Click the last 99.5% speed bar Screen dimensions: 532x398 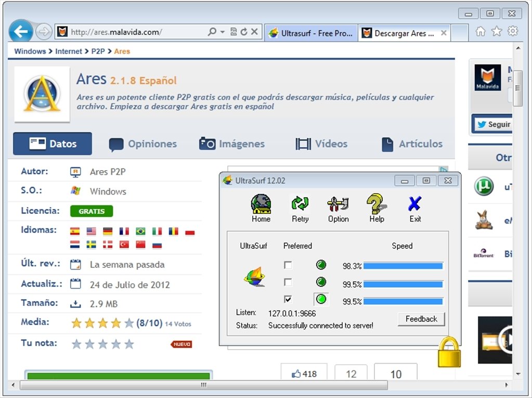pos(403,301)
